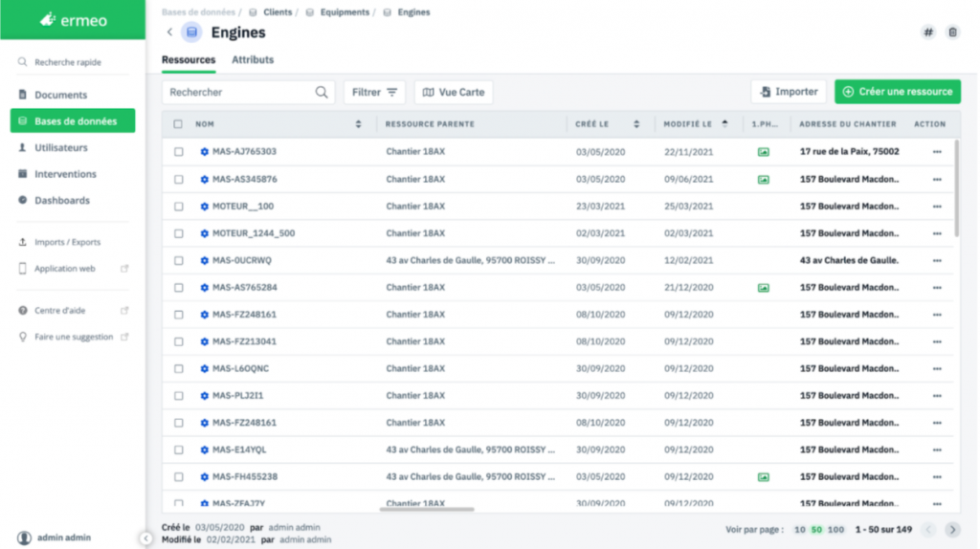Open Application web external link
Image resolution: width=980 pixels, height=549 pixels.
pos(124,269)
